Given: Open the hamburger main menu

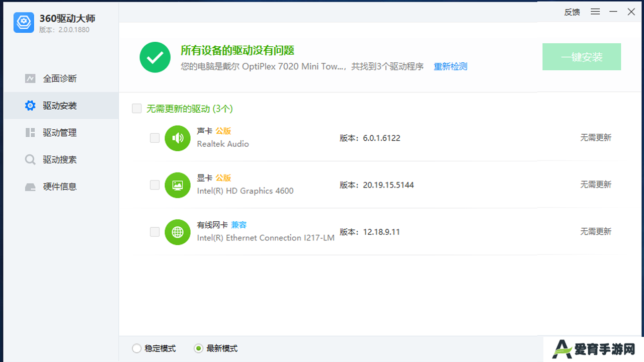Looking at the screenshot, I should (595, 12).
